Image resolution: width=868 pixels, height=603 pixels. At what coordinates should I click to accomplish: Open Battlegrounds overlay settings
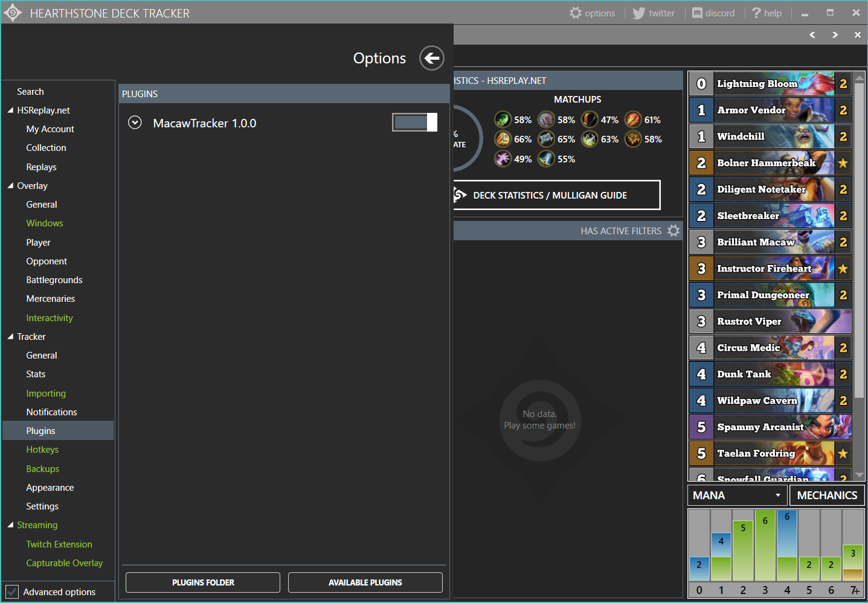pos(54,280)
